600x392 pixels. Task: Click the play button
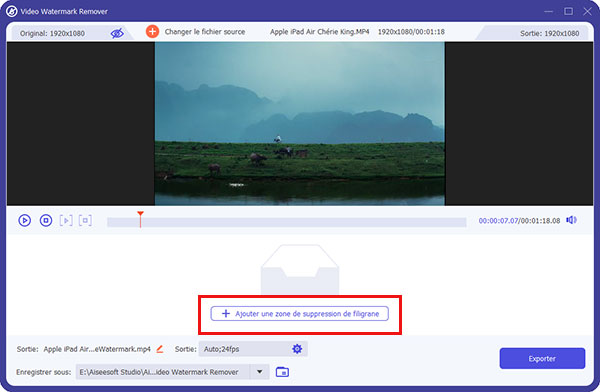tap(24, 220)
